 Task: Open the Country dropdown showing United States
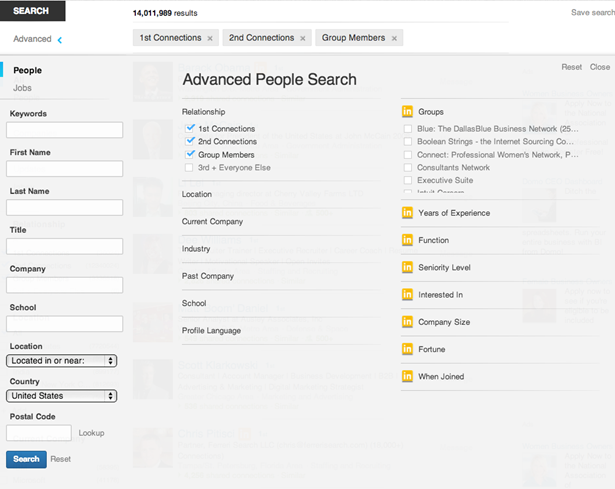[x=62, y=396]
